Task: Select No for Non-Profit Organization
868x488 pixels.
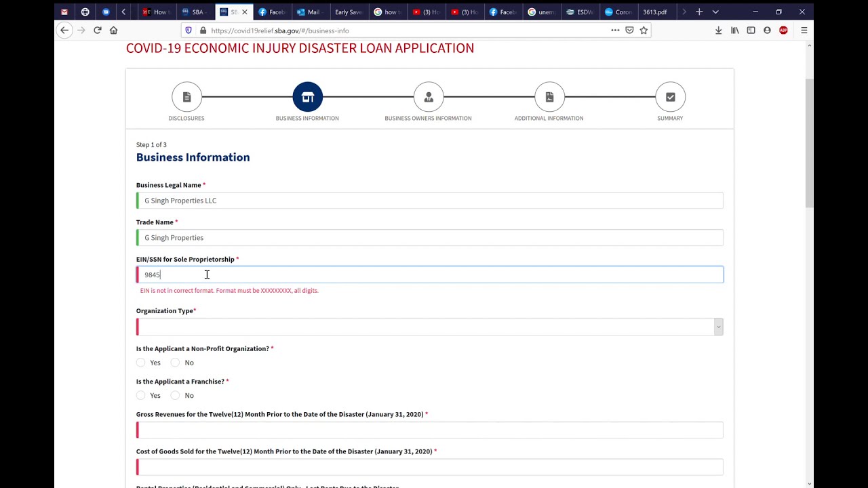Action: click(176, 363)
